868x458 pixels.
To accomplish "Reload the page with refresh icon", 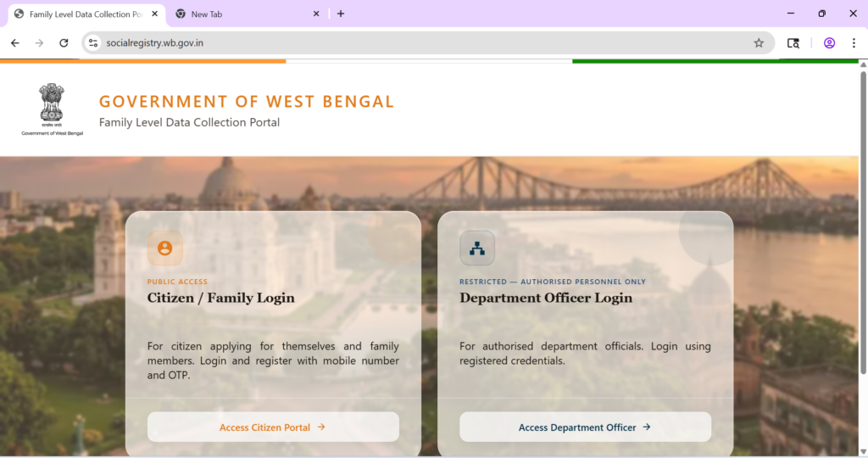I will coord(64,42).
